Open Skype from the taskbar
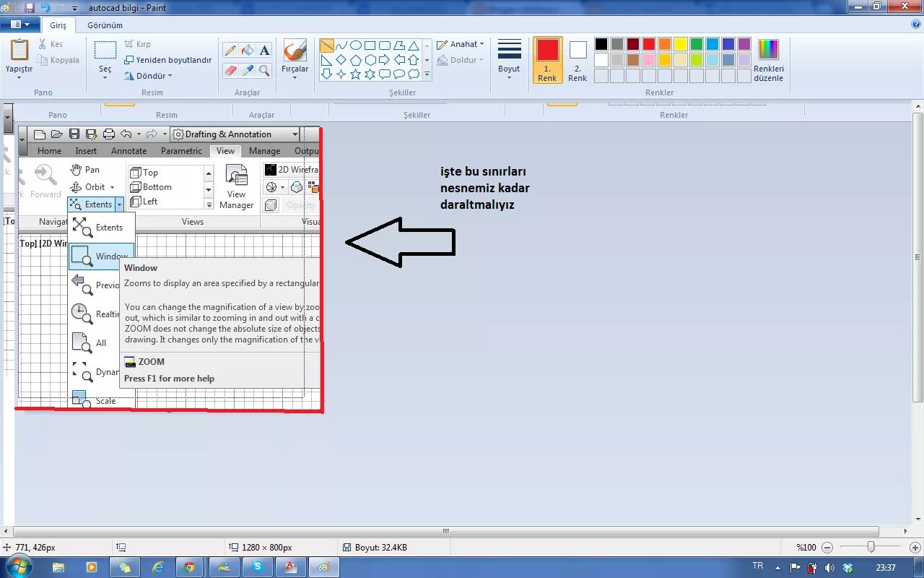The width and height of the screenshot is (924, 578). tap(257, 567)
